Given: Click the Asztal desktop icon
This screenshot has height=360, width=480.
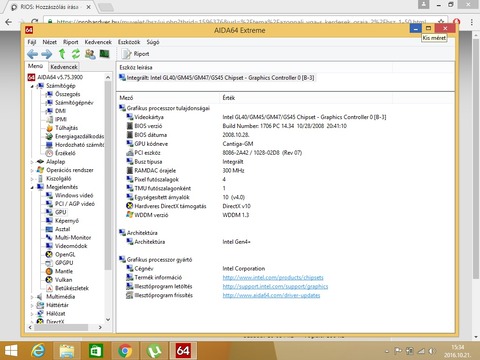Looking at the screenshot, I should (x=49, y=229).
